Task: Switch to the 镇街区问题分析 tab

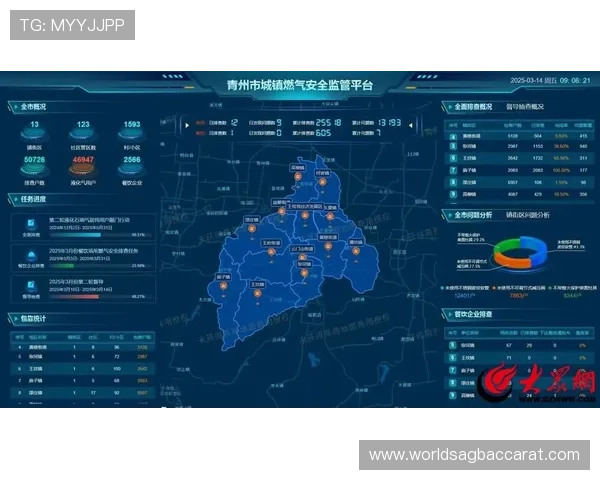Action: [x=528, y=215]
